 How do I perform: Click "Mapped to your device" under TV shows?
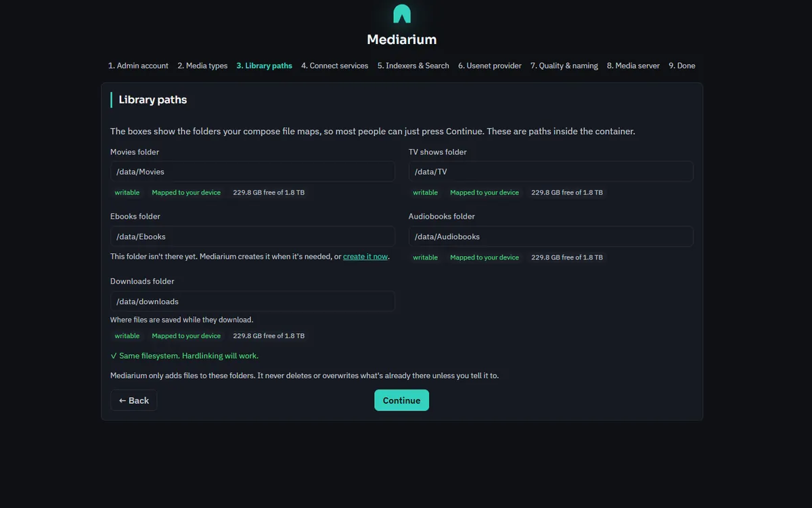tap(484, 192)
